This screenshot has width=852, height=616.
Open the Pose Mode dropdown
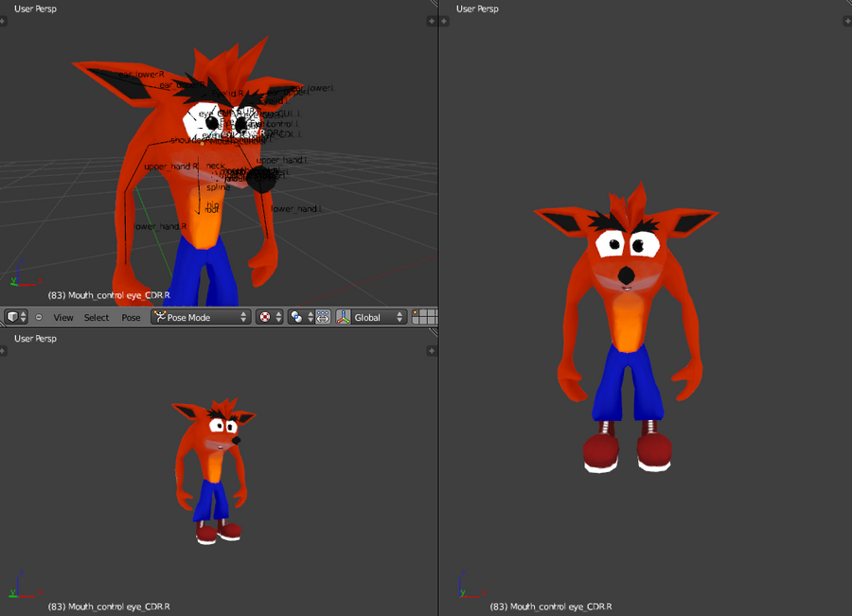[x=200, y=317]
